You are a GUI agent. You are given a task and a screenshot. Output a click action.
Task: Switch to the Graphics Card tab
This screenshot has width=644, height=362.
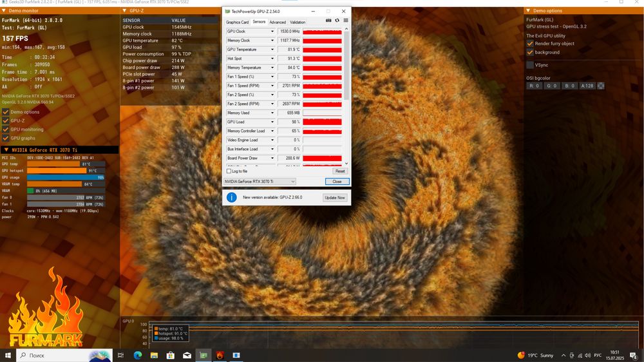click(x=237, y=22)
